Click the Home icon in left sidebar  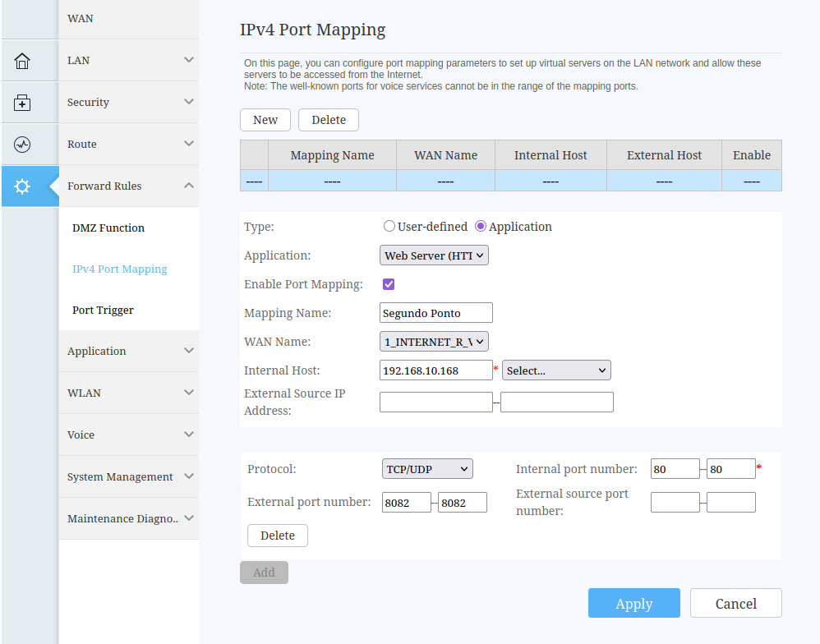coord(22,61)
